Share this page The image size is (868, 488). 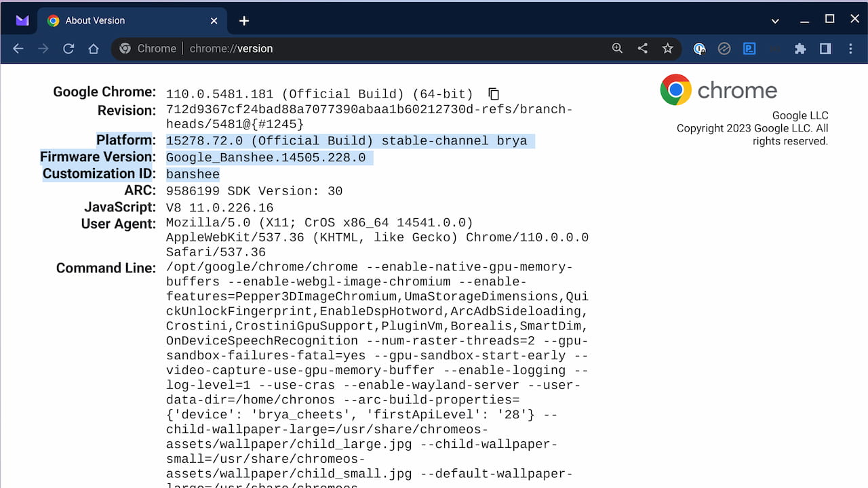[x=642, y=49]
